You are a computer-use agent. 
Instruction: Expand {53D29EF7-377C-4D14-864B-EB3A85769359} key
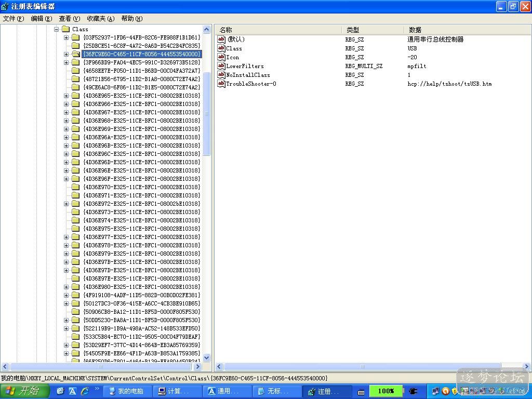click(x=66, y=345)
